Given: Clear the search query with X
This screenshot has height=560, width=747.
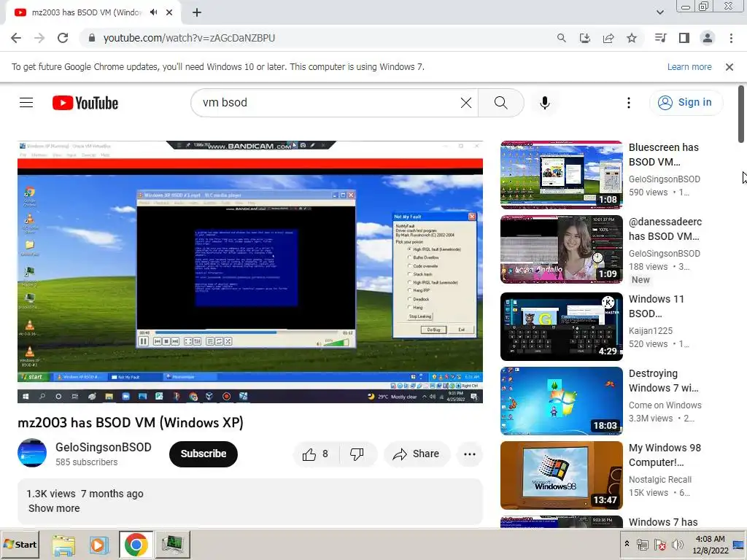Looking at the screenshot, I should (466, 103).
